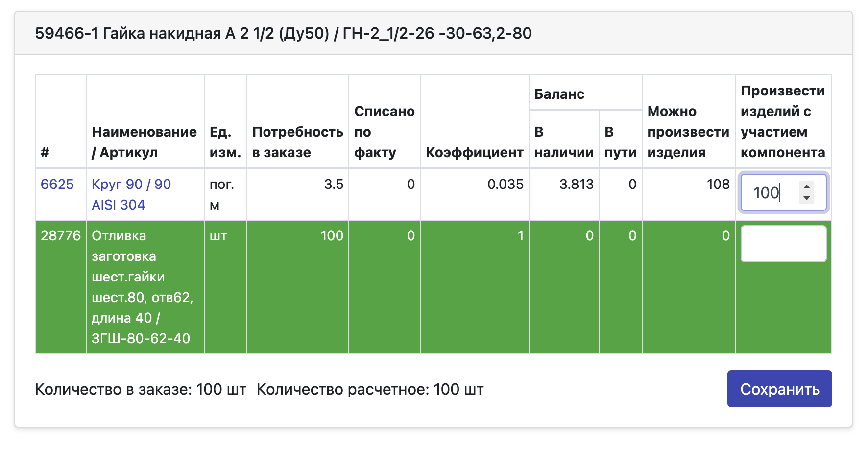Select the Коэффициент column header

click(474, 152)
